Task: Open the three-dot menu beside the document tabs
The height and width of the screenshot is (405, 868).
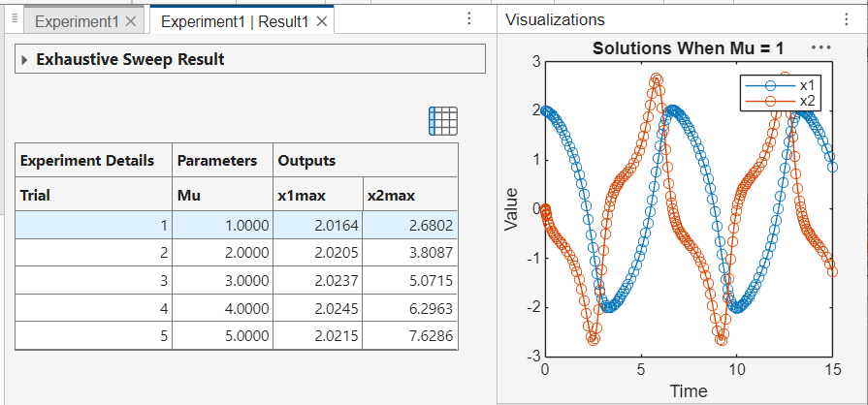Action: pyautogui.click(x=468, y=19)
